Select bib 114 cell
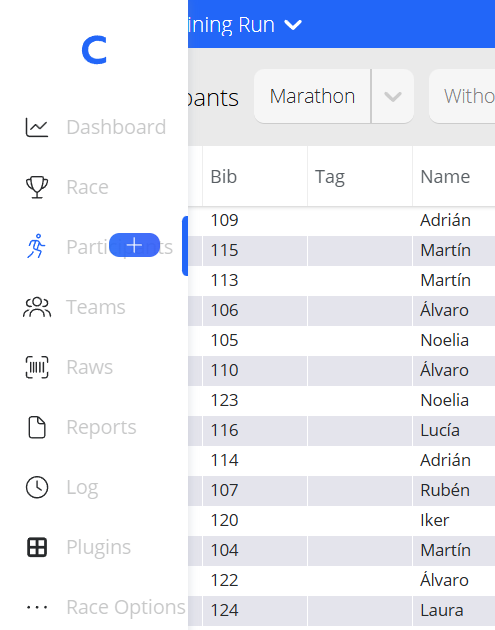 point(255,460)
